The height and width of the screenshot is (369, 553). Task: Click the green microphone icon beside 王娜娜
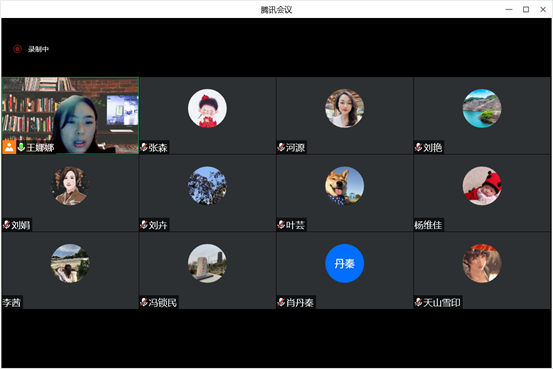pos(21,147)
